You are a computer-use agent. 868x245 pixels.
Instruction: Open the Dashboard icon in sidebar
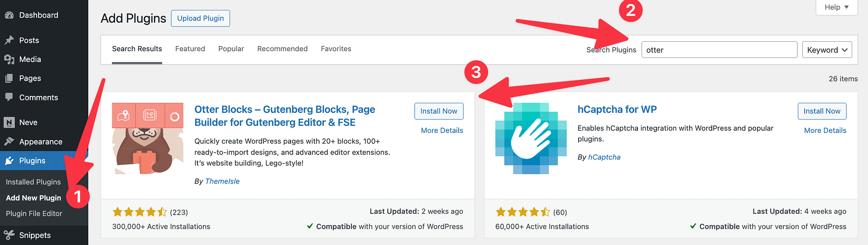[9, 15]
